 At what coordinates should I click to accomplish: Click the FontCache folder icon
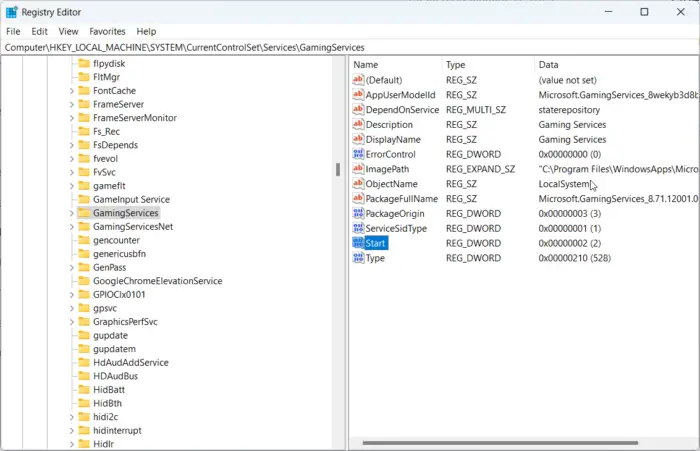coord(84,90)
